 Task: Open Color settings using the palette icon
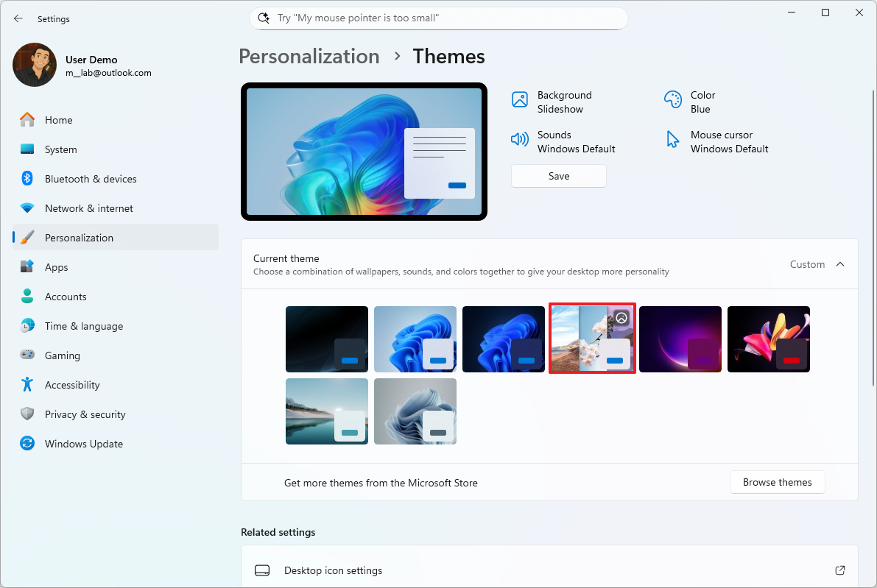[x=672, y=98]
